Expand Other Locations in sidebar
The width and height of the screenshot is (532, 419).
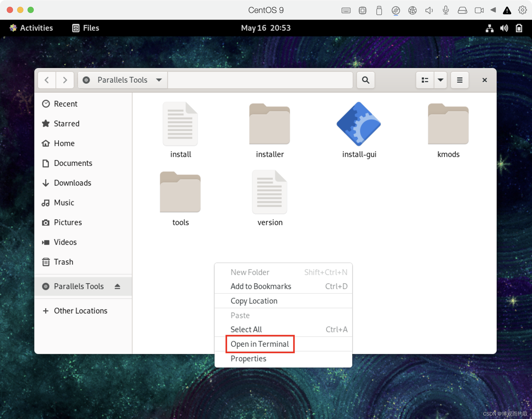(x=81, y=311)
